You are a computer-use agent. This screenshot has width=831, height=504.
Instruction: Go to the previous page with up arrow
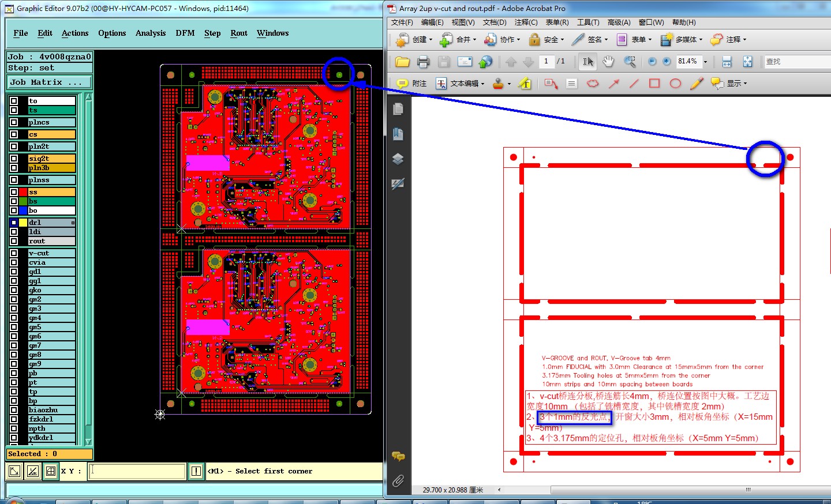(x=511, y=62)
